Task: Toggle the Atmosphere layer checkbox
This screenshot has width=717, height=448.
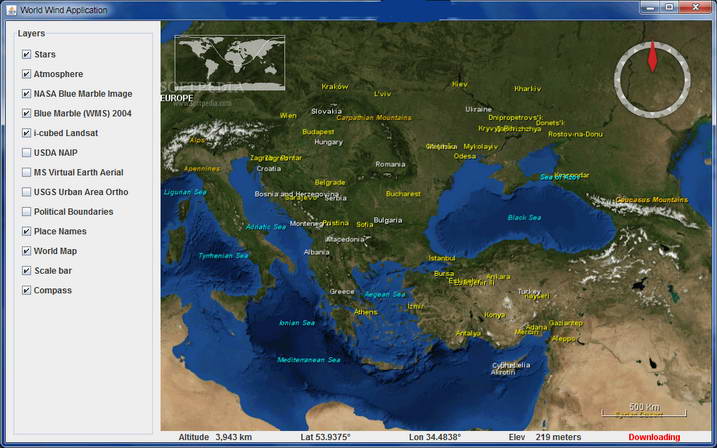Action: point(27,74)
